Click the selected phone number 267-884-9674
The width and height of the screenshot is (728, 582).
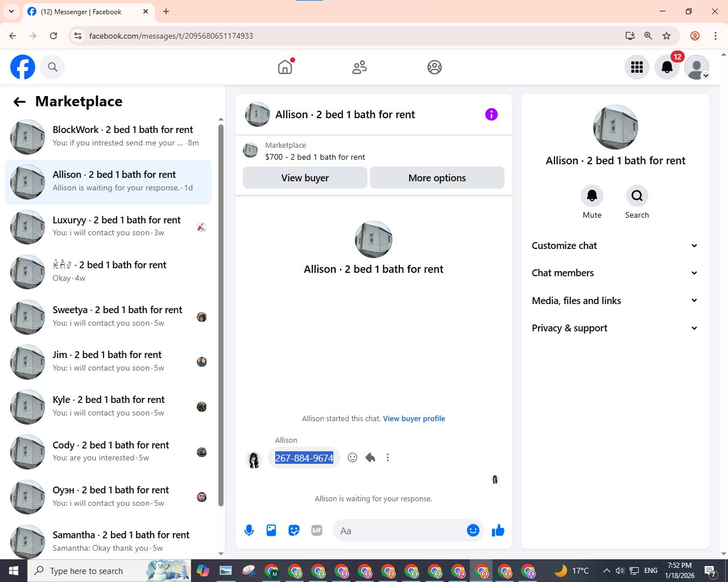point(304,458)
